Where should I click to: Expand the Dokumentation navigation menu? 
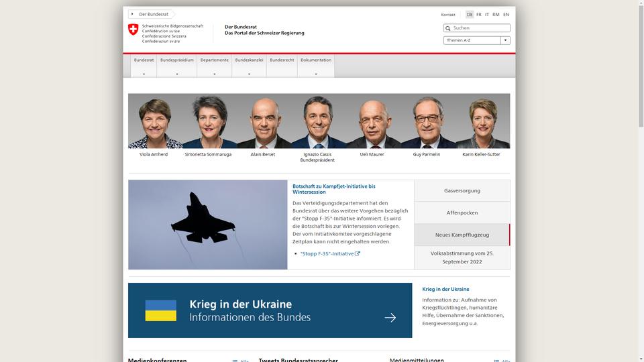[x=316, y=65]
